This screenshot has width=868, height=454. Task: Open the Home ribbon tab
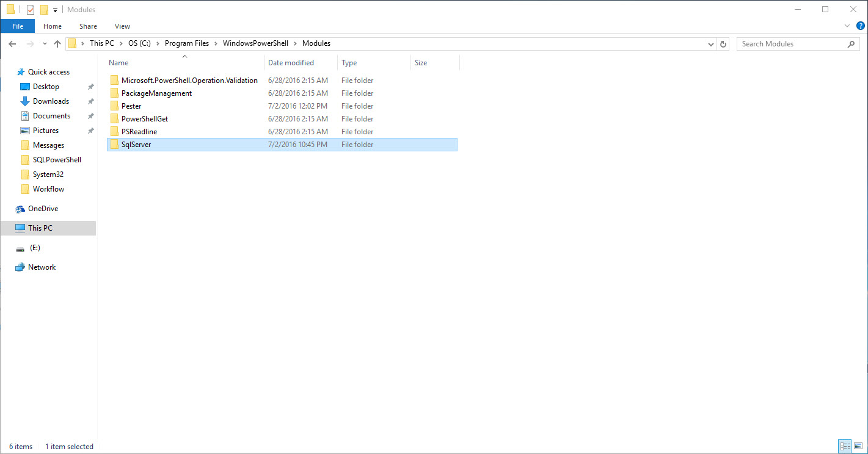point(53,26)
